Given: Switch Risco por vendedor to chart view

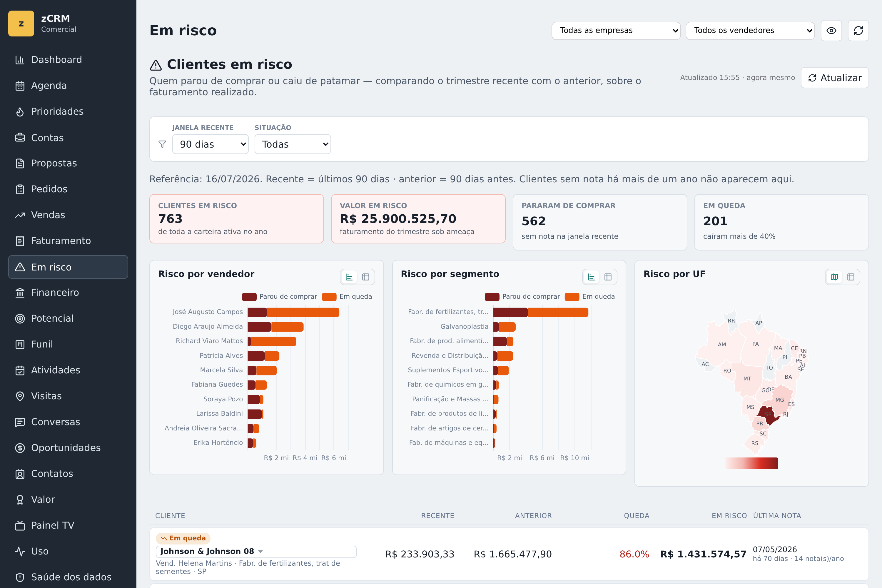Looking at the screenshot, I should (349, 277).
